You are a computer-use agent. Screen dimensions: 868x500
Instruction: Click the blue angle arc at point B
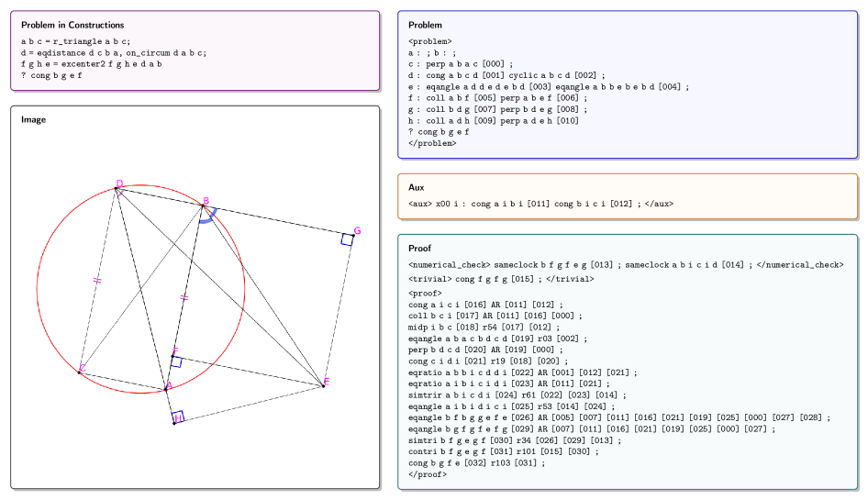click(208, 216)
